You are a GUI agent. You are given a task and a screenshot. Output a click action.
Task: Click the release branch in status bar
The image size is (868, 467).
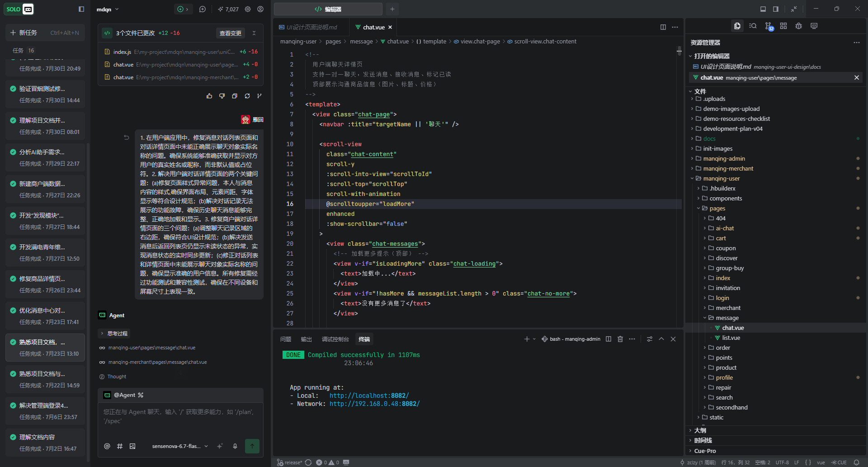tap(289, 462)
